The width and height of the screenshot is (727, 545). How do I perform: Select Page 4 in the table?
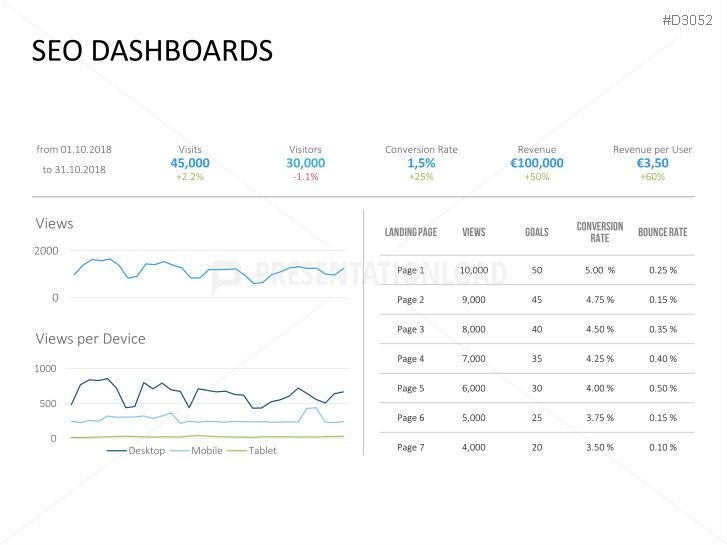click(x=411, y=359)
